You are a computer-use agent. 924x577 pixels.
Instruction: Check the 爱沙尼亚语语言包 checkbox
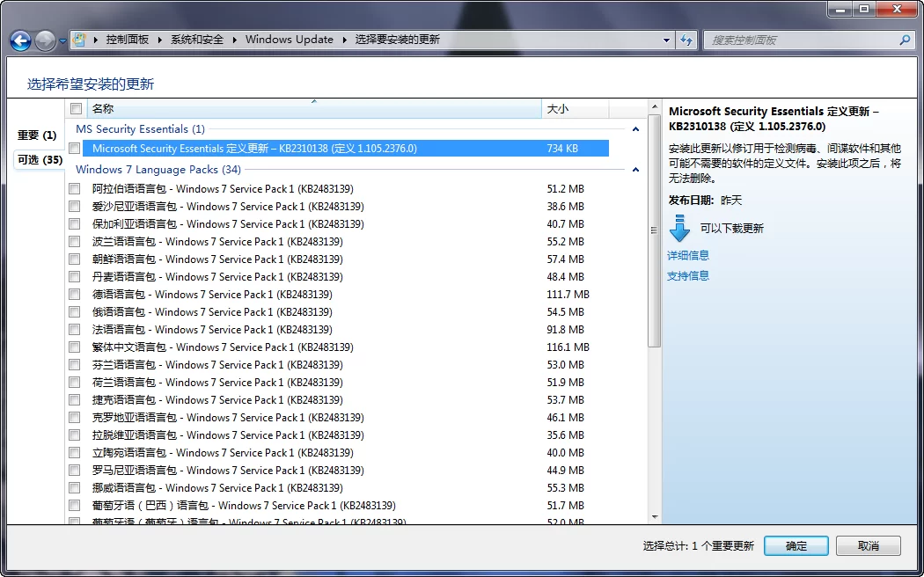[74, 207]
